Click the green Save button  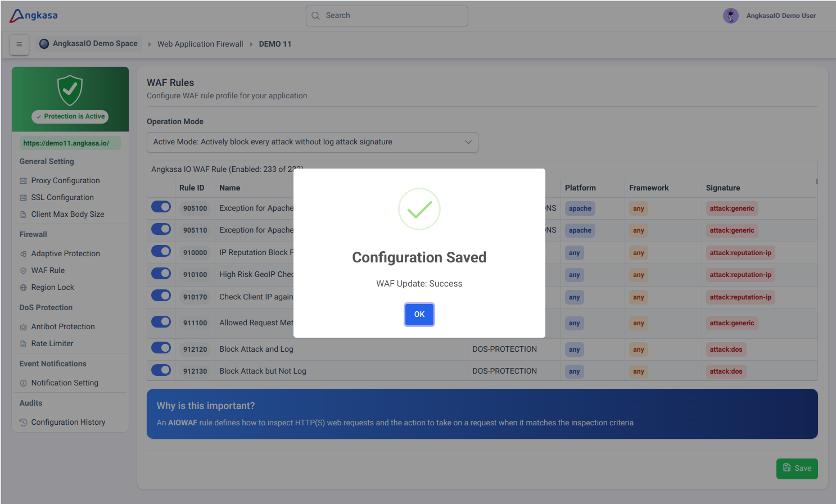[x=797, y=469]
